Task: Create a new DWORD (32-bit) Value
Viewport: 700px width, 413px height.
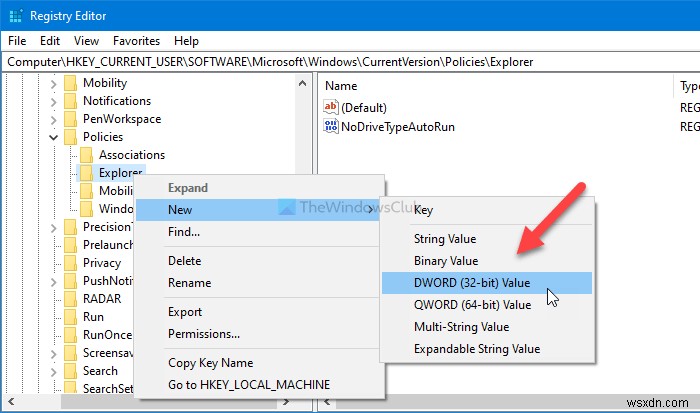Action: point(487,283)
